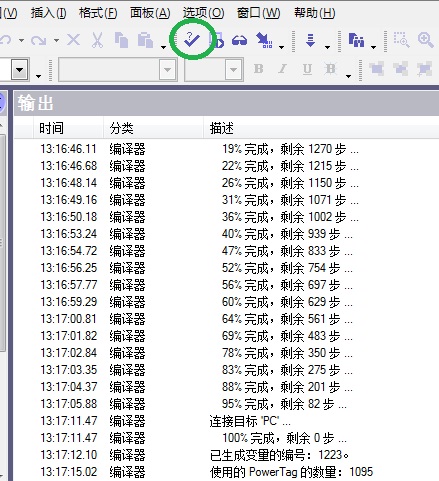The image size is (439, 481).
Task: Select row '78% 完成，剩余 350 步'
Action: (x=227, y=353)
